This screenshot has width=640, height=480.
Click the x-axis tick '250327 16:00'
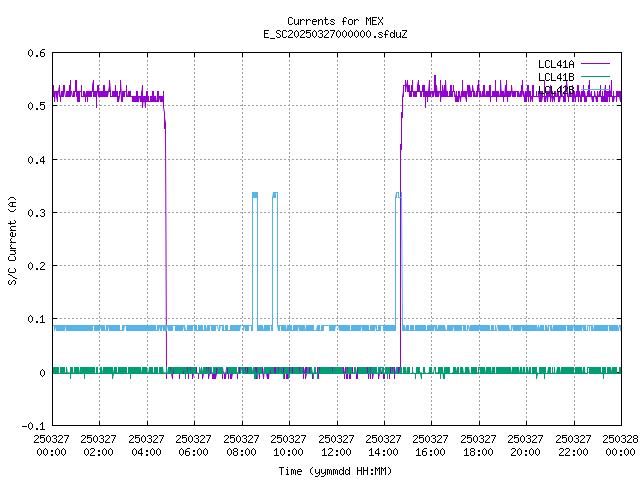[x=431, y=445]
